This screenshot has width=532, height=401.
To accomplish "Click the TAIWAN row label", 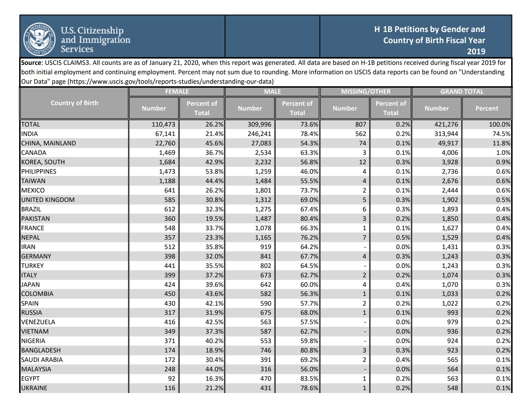I will pos(33,181).
